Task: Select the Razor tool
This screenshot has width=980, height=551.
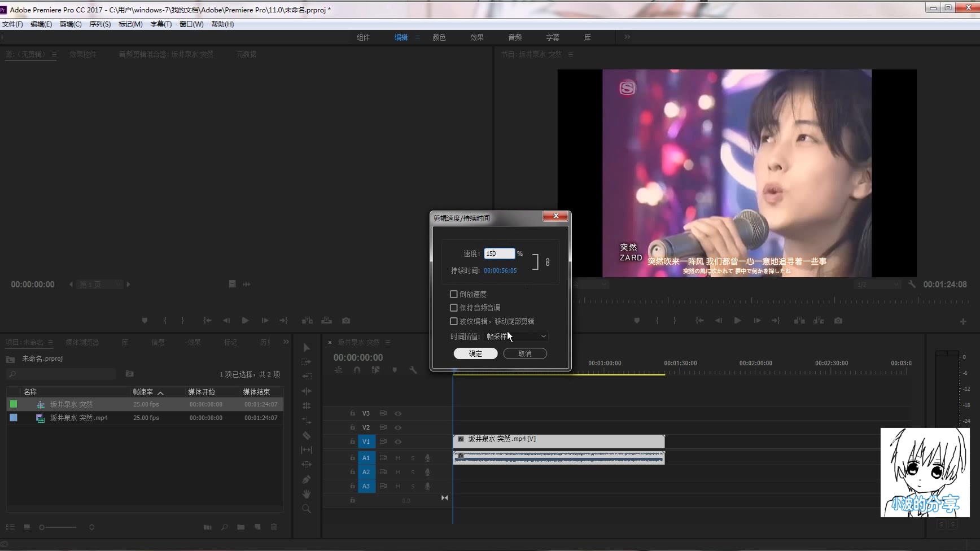Action: coord(307,435)
